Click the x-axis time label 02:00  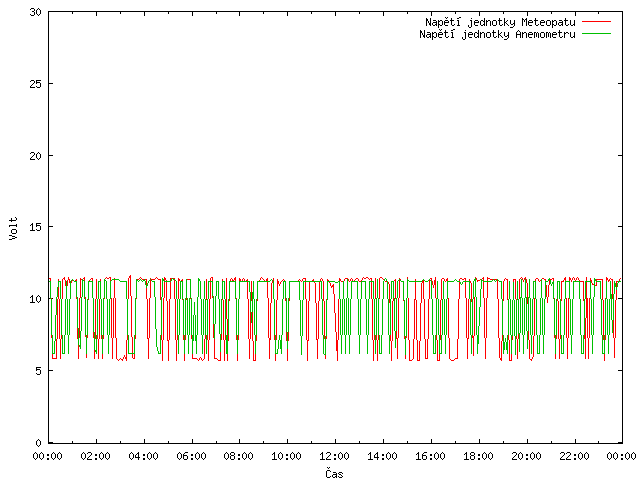coord(96,456)
